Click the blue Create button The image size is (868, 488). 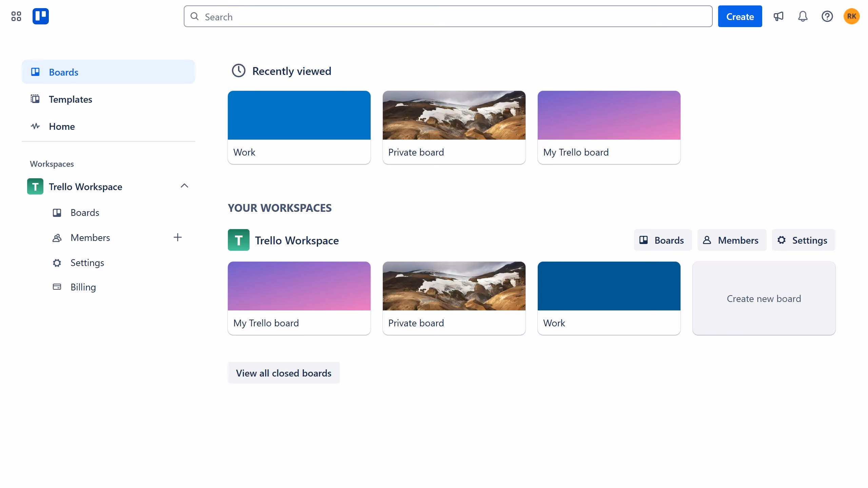[x=740, y=16]
